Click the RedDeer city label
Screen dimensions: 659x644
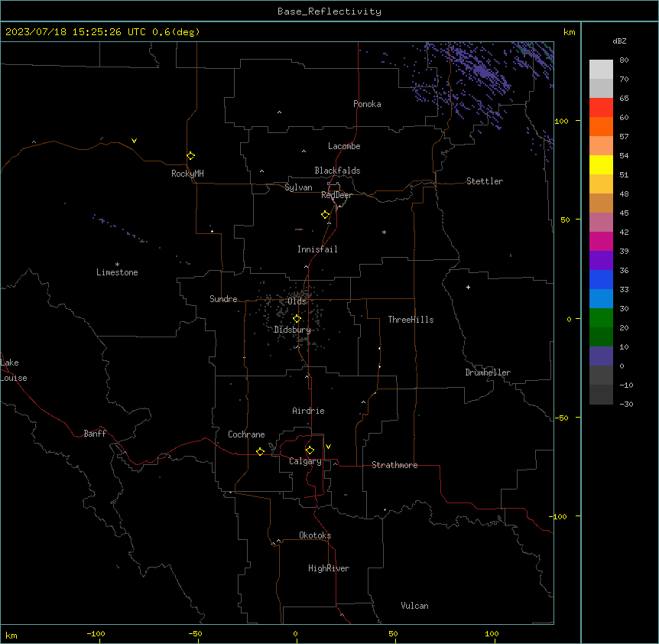pos(336,195)
